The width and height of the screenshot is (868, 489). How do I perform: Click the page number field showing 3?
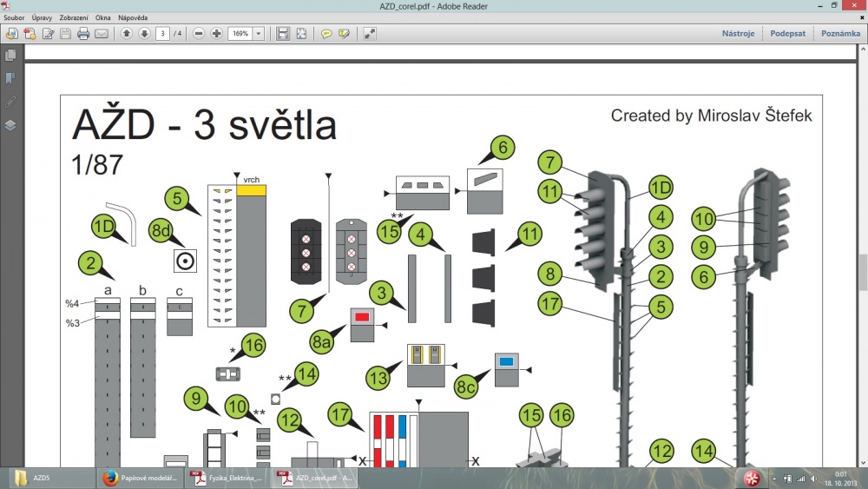coord(162,34)
